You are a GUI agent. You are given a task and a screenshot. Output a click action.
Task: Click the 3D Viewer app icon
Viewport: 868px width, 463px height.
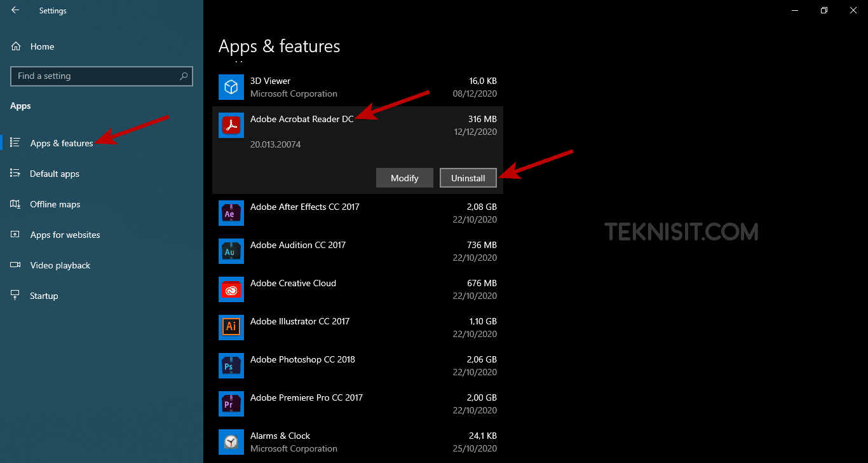coord(231,87)
